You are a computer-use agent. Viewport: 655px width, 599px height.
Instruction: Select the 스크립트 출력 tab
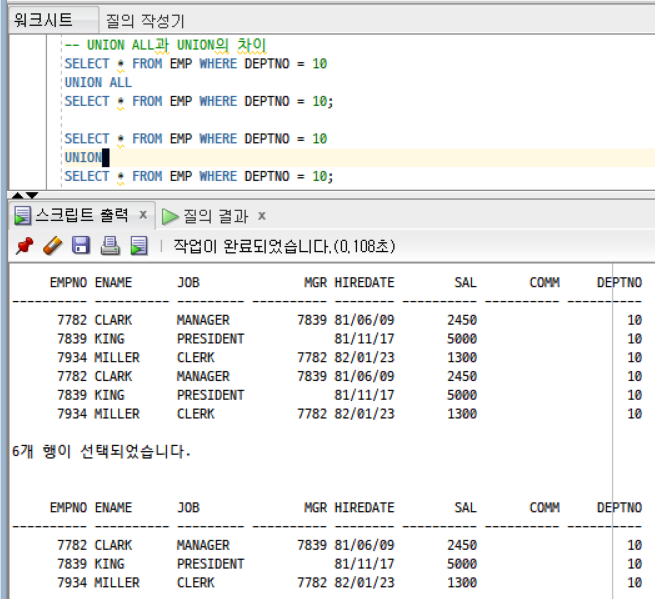81,216
